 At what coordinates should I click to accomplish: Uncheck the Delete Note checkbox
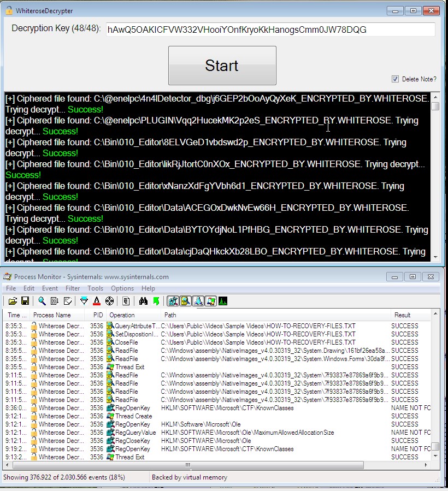[396, 79]
